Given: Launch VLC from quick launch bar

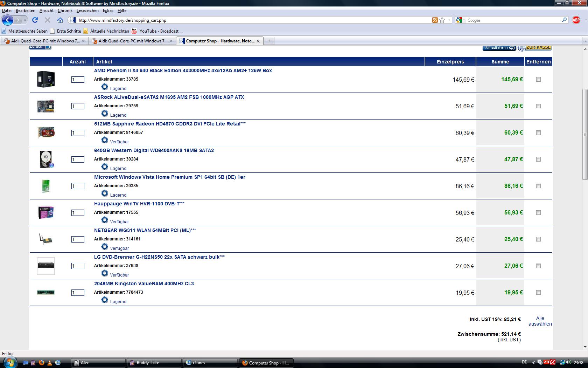Looking at the screenshot, I should tap(50, 363).
